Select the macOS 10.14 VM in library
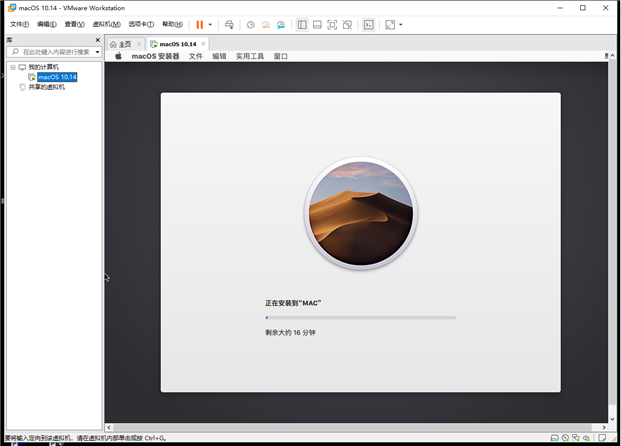This screenshot has height=446, width=621. tap(57, 77)
